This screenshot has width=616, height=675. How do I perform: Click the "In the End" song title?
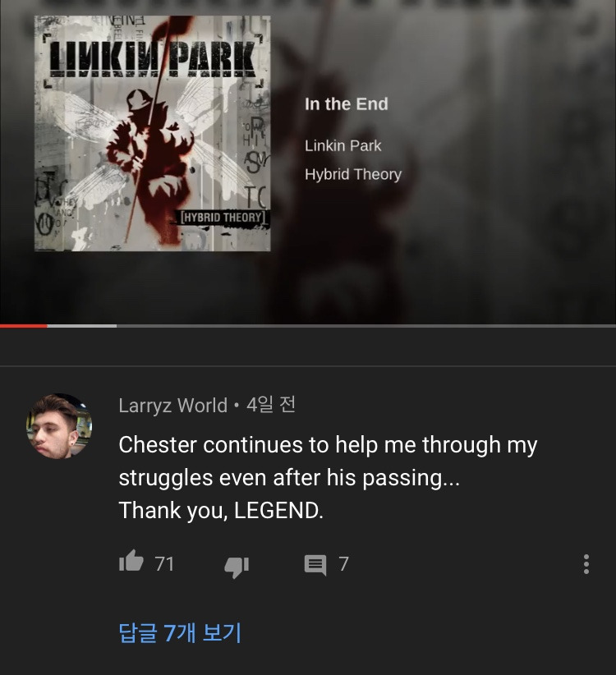point(347,104)
